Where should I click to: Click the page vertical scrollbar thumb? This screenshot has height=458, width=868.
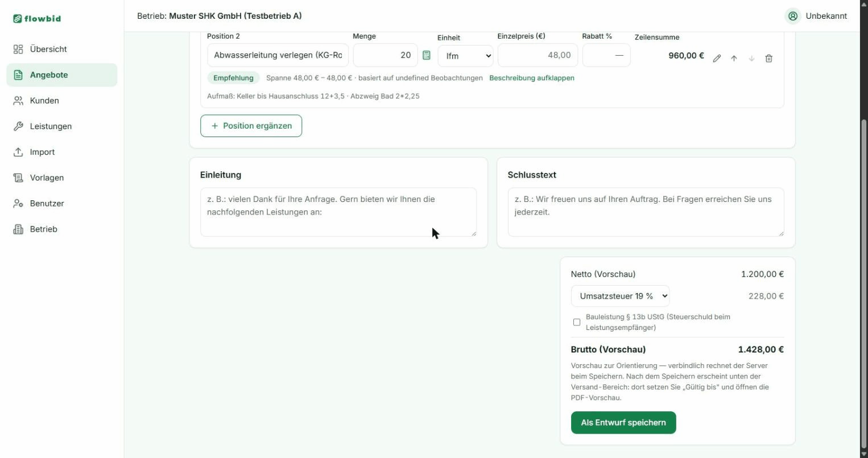point(864,284)
